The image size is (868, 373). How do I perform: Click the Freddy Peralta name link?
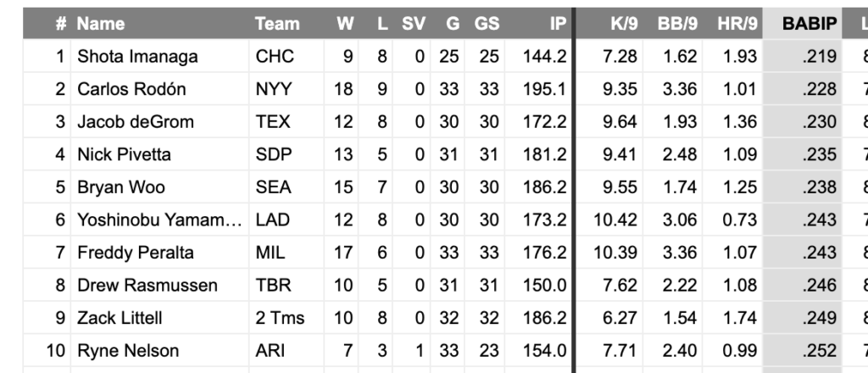[x=136, y=253]
